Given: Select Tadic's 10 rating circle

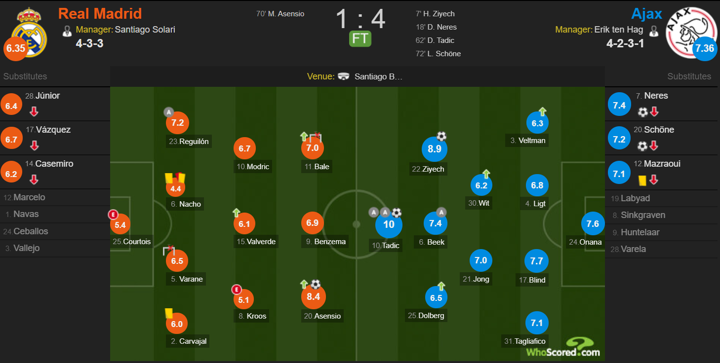Looking at the screenshot, I should point(388,225).
